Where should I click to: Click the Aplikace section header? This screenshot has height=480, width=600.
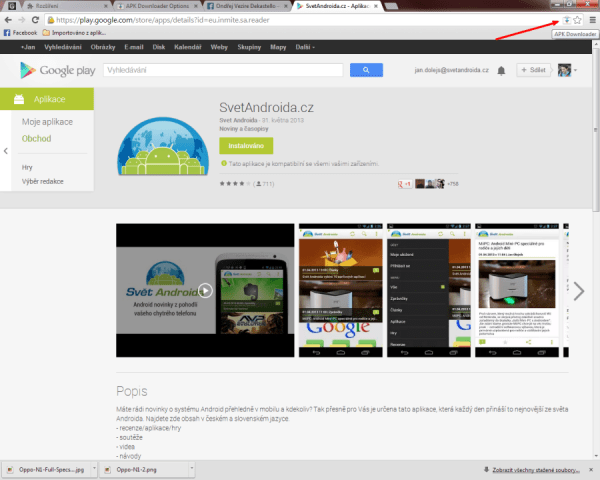pos(47,99)
